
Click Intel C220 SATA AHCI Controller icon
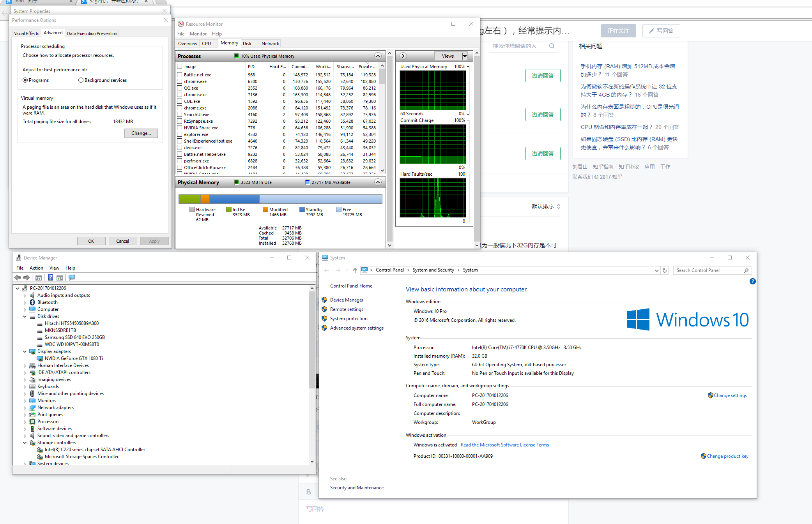tap(40, 450)
